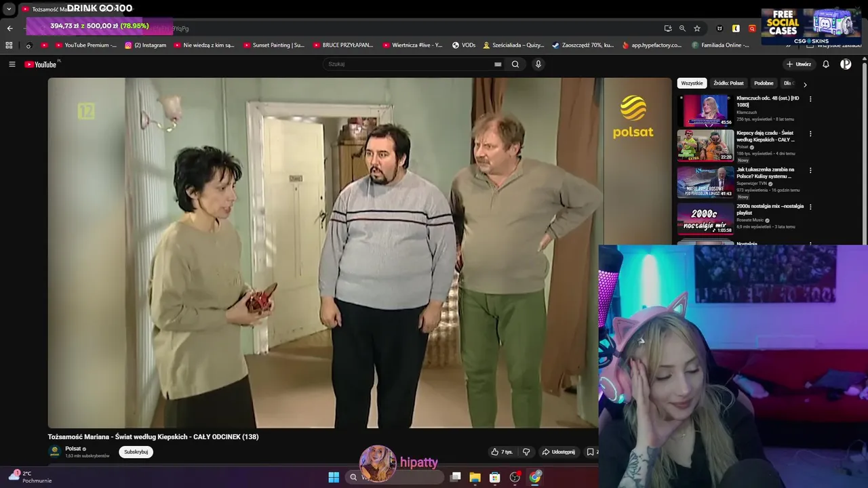
Task: Select the Źródło: Polsat filter chip
Action: pyautogui.click(x=728, y=83)
